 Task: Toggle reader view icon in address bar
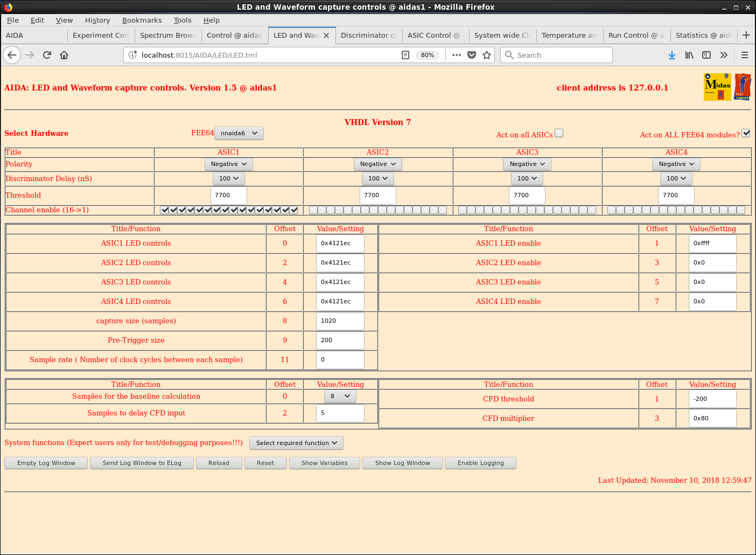[405, 55]
